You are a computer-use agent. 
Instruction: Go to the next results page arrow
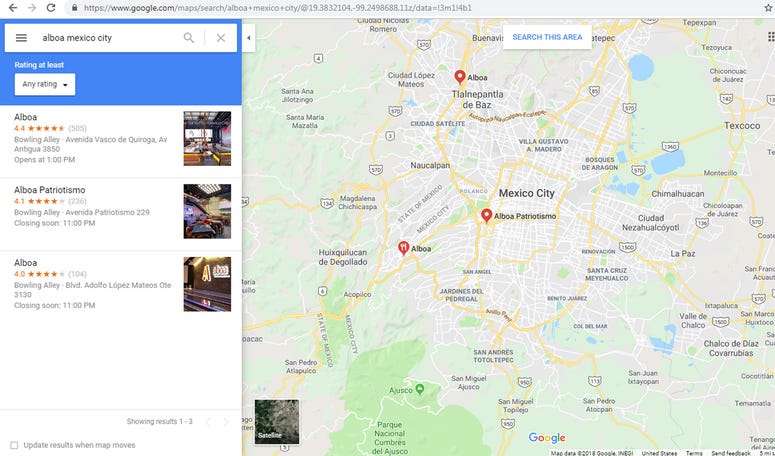click(226, 422)
